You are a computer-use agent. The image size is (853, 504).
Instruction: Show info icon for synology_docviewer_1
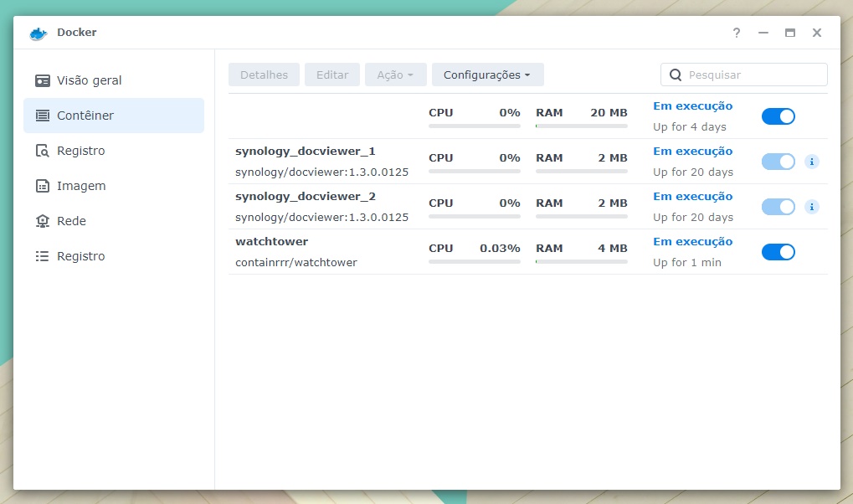pyautogui.click(x=811, y=162)
